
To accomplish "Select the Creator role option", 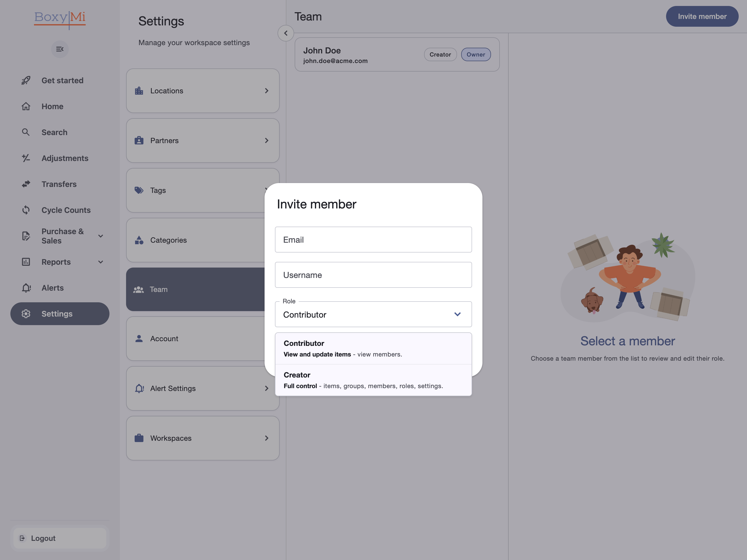I will pos(373,380).
